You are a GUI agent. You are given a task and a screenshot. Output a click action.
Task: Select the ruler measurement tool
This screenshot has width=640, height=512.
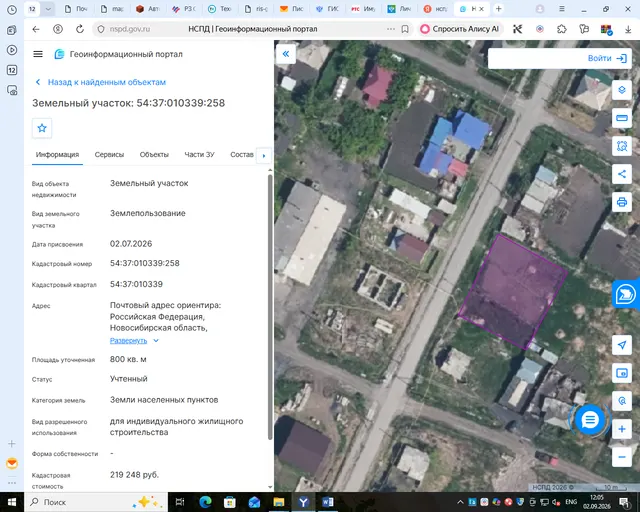622,118
